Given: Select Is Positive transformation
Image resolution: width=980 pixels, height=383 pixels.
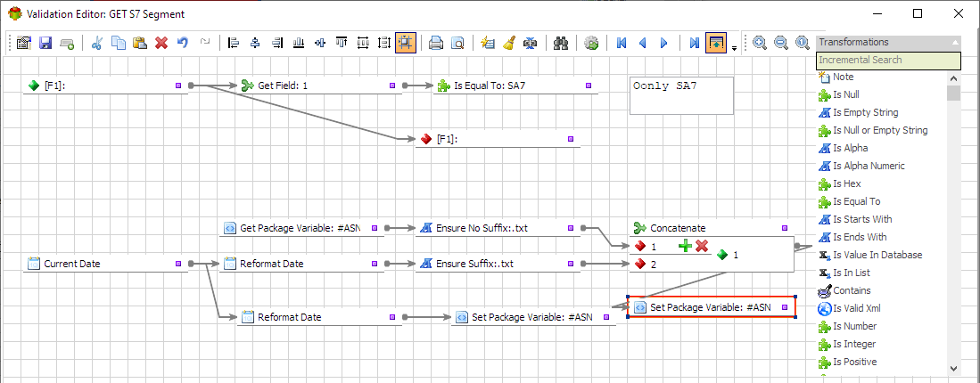Looking at the screenshot, I should tap(854, 362).
